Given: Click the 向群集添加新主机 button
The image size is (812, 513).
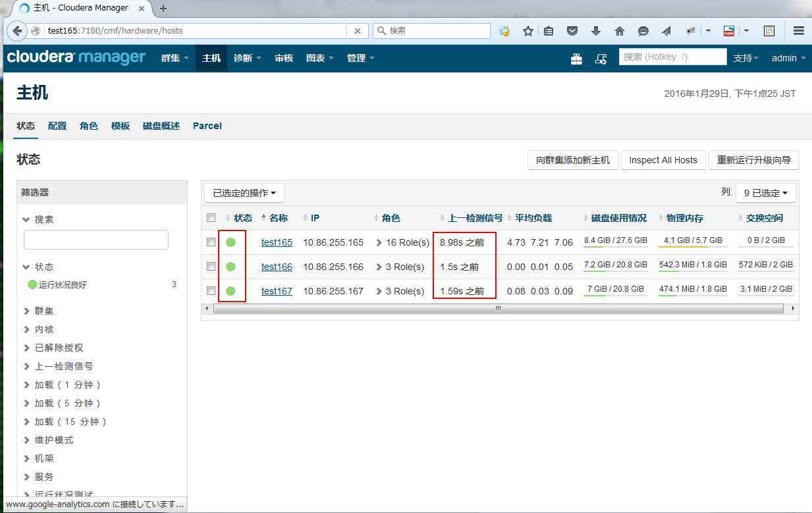Looking at the screenshot, I should (573, 160).
